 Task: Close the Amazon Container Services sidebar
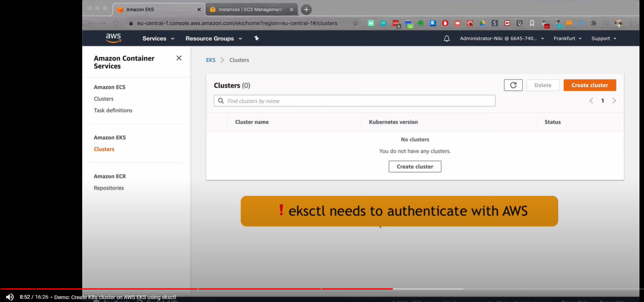coord(179,58)
